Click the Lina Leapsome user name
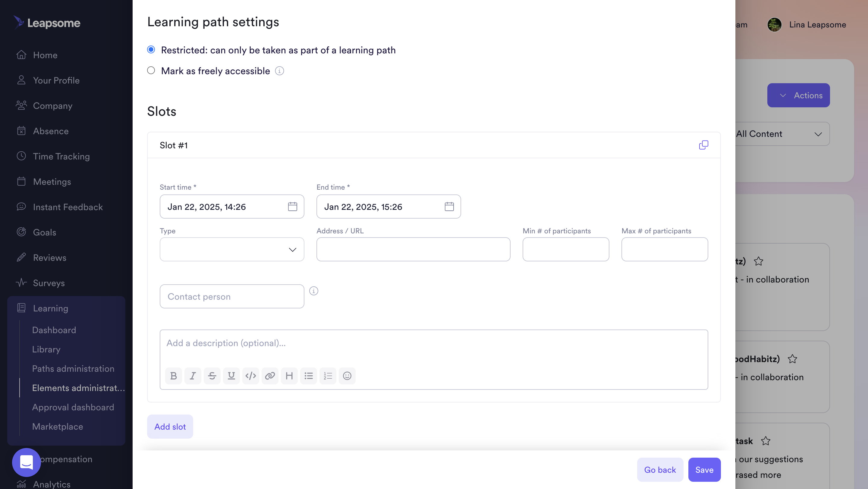 click(x=817, y=25)
